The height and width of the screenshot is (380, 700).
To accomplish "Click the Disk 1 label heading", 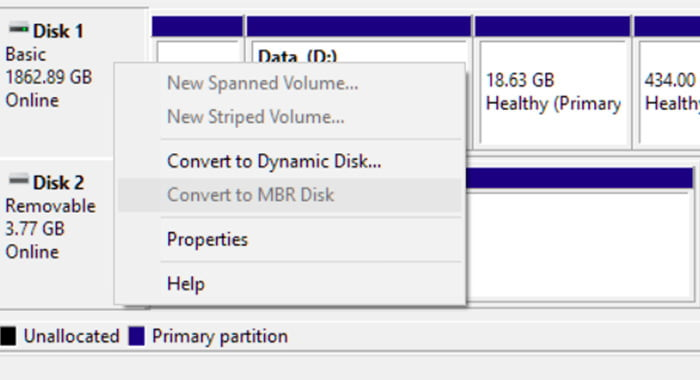I will [58, 31].
